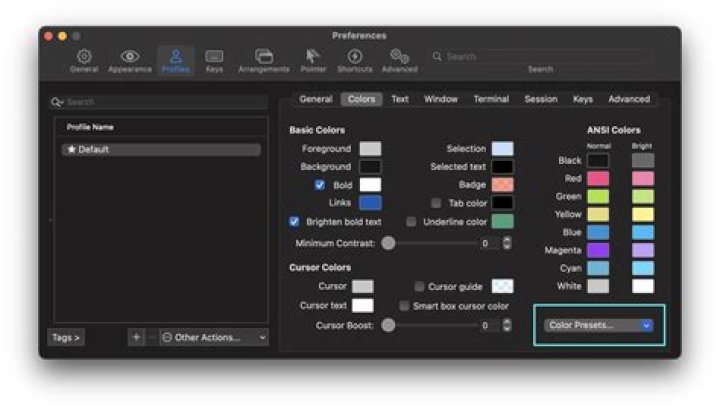Switch to the Advanced profile tab
The height and width of the screenshot is (410, 720).
(629, 99)
